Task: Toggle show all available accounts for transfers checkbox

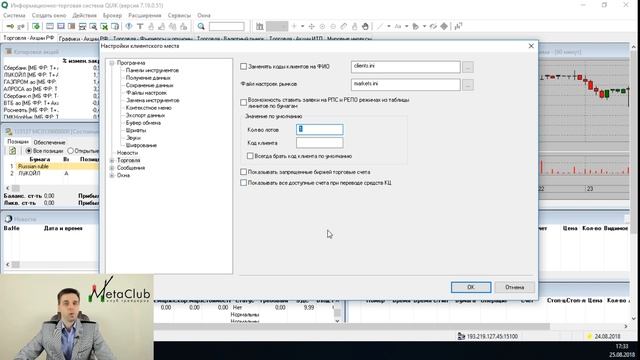Action: (x=244, y=183)
